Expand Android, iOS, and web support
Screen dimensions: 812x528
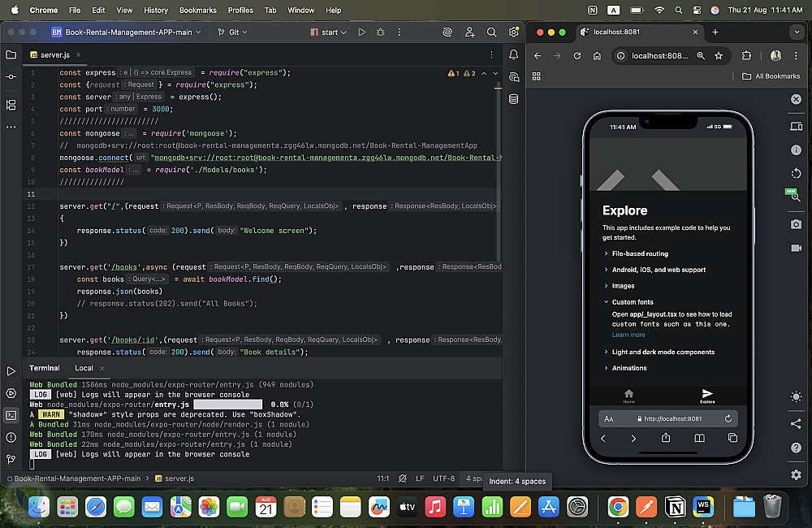pyautogui.click(x=654, y=270)
